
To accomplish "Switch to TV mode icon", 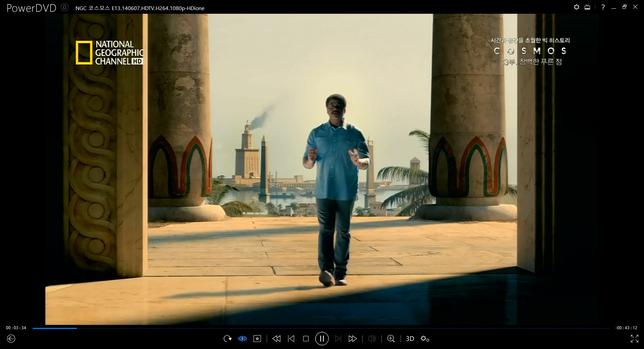I will [587, 7].
